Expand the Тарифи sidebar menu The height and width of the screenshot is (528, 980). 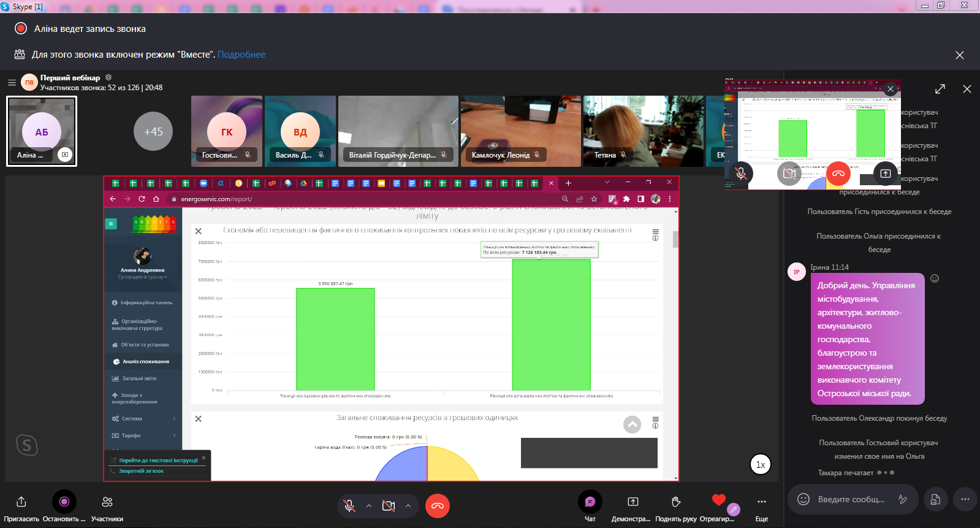143,435
